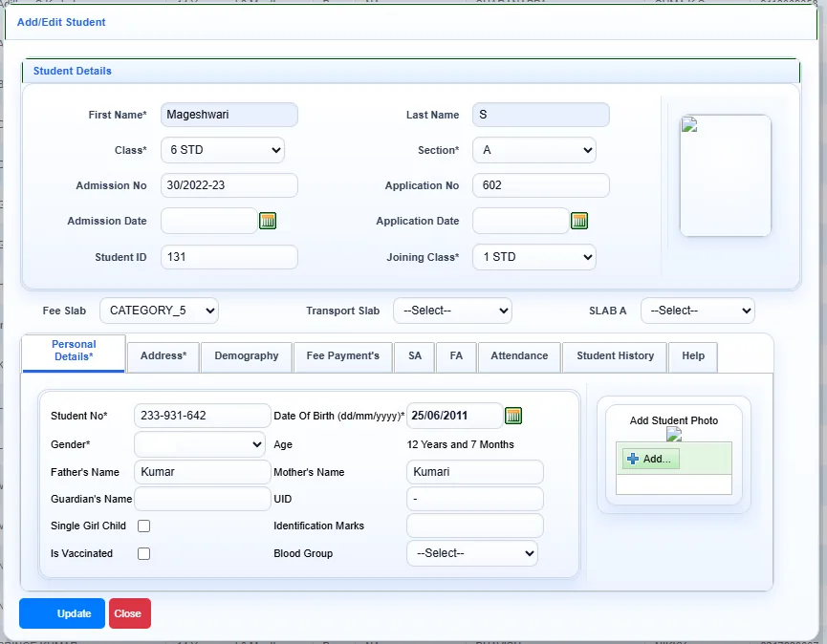Select the Help tab

pyautogui.click(x=693, y=356)
